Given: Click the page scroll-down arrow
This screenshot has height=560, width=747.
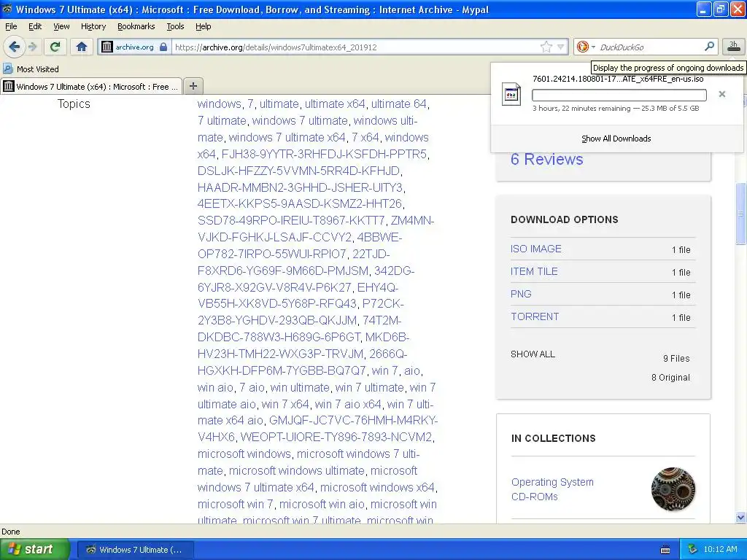Looking at the screenshot, I should (741, 517).
